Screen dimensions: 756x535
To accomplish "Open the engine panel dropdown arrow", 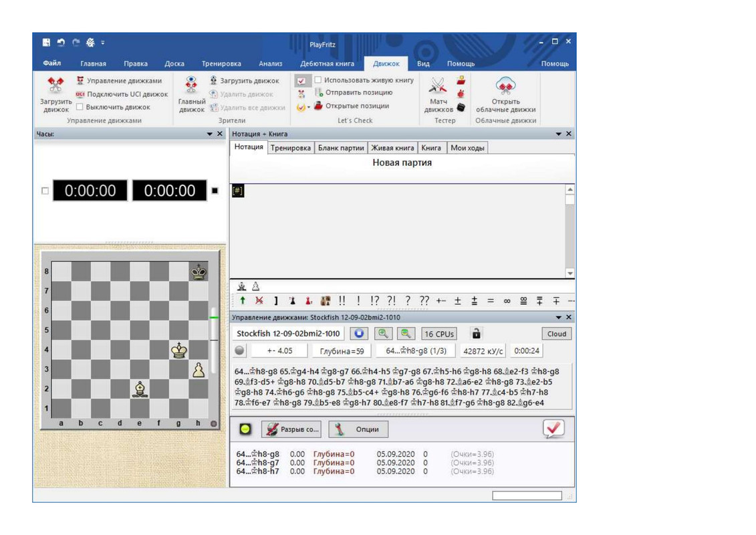I will [558, 318].
